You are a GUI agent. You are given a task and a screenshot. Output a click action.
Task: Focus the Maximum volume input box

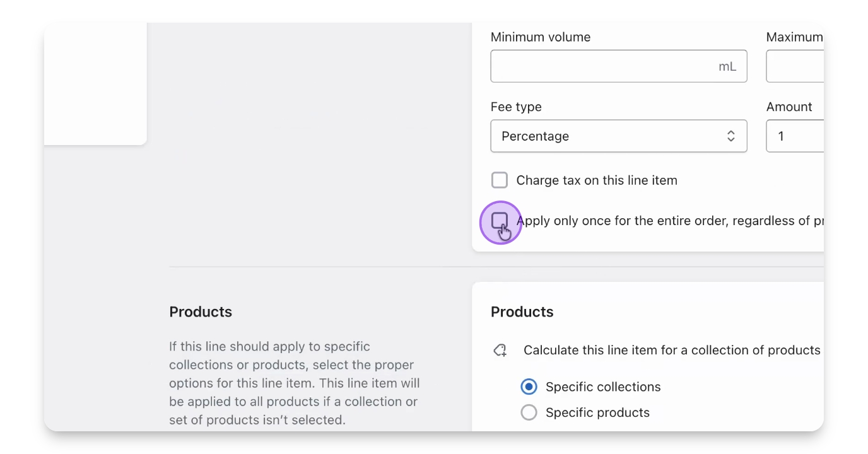(x=795, y=66)
